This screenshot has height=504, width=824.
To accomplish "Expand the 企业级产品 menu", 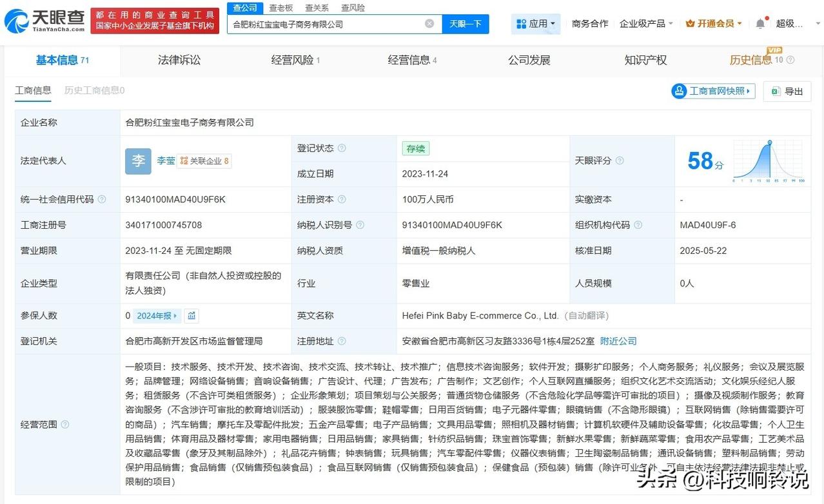I will click(646, 23).
